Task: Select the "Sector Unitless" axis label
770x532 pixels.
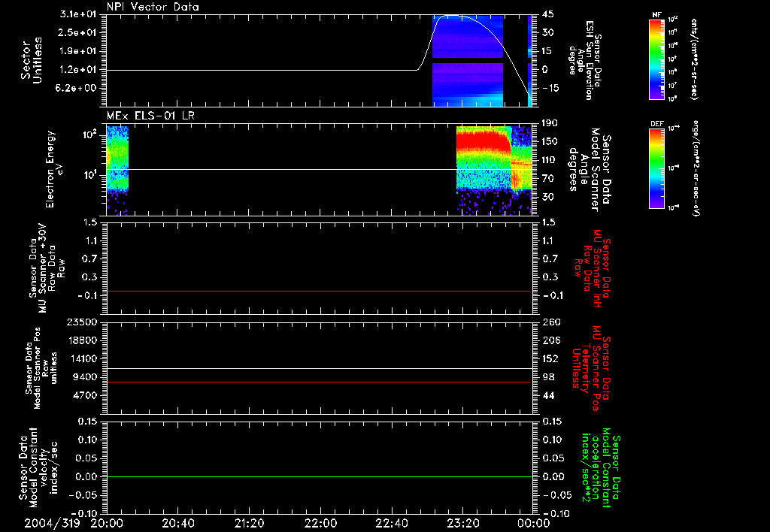Action: (x=32, y=60)
